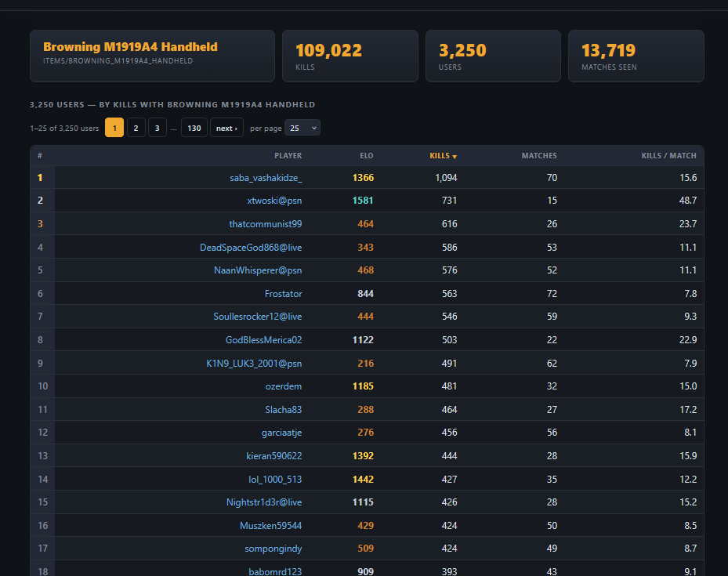The height and width of the screenshot is (576, 728).
Task: Select current page 1 button
Action: pyautogui.click(x=114, y=128)
